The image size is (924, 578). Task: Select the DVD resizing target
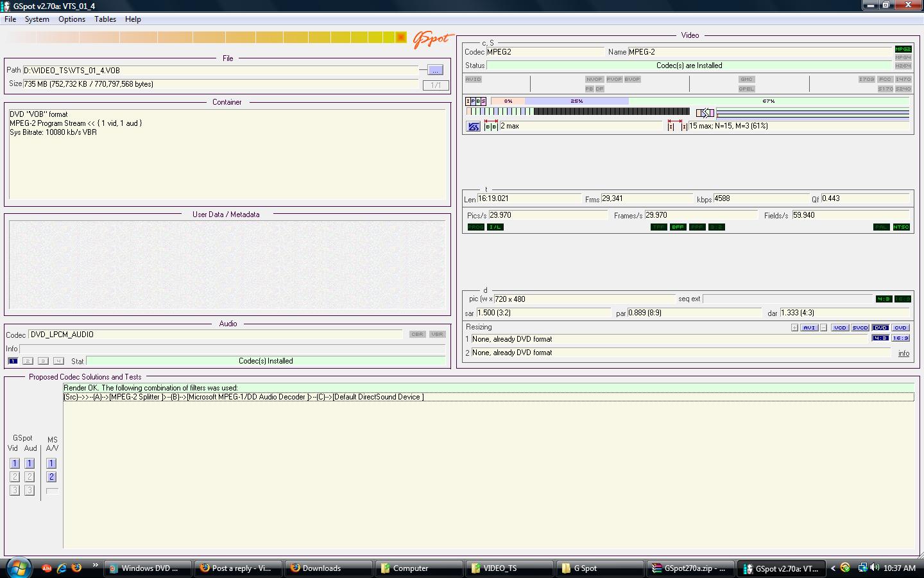(880, 328)
